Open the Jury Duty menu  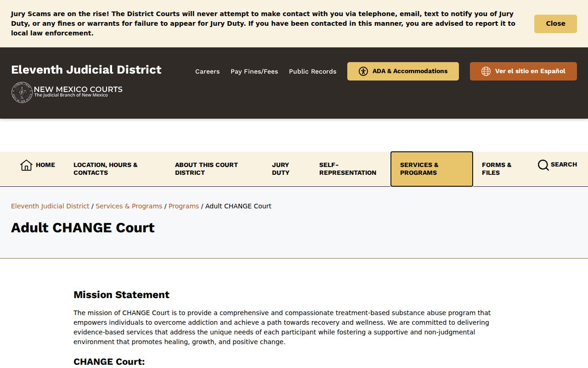pyautogui.click(x=281, y=169)
